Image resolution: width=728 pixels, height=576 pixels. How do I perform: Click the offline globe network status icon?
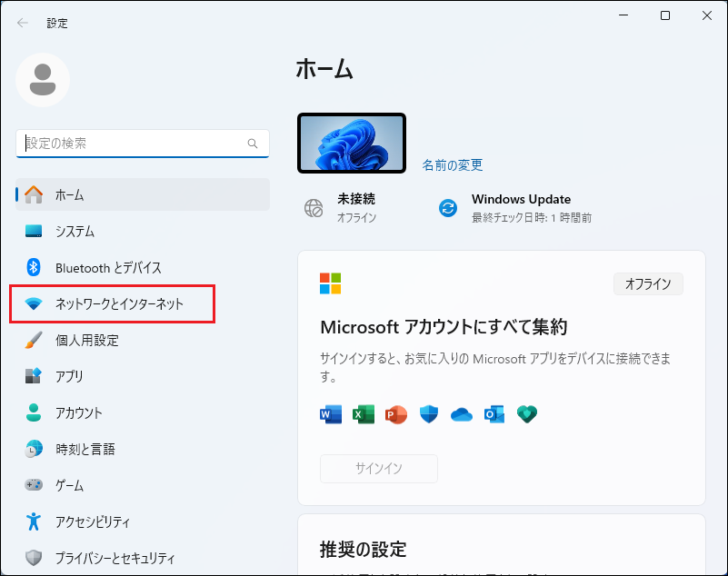coord(314,208)
